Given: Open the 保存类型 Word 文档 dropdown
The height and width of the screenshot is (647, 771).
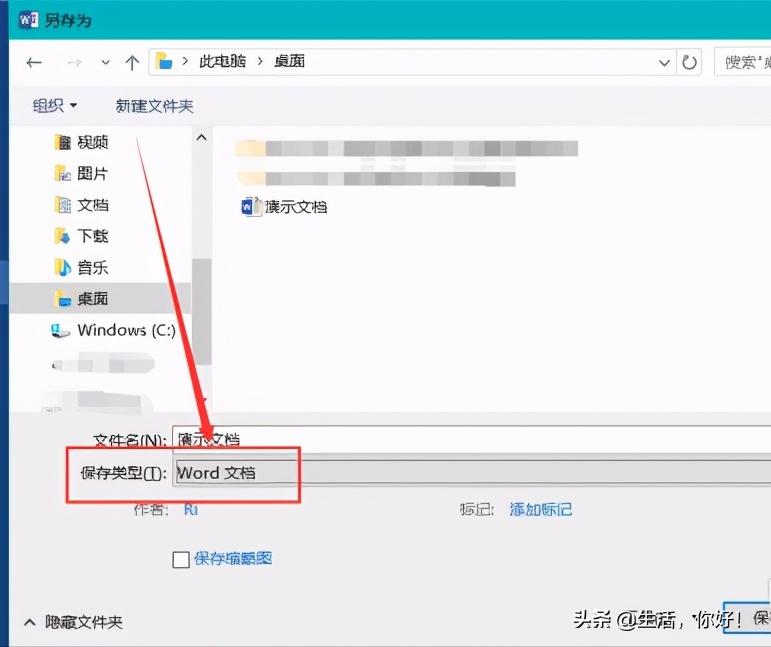Looking at the screenshot, I should [x=472, y=473].
